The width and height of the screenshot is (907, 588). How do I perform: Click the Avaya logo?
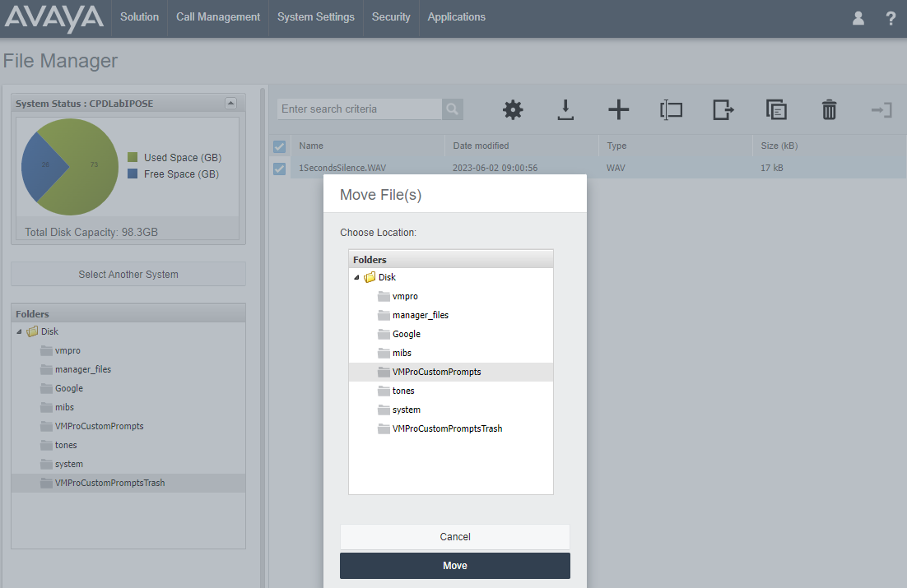pyautogui.click(x=54, y=18)
